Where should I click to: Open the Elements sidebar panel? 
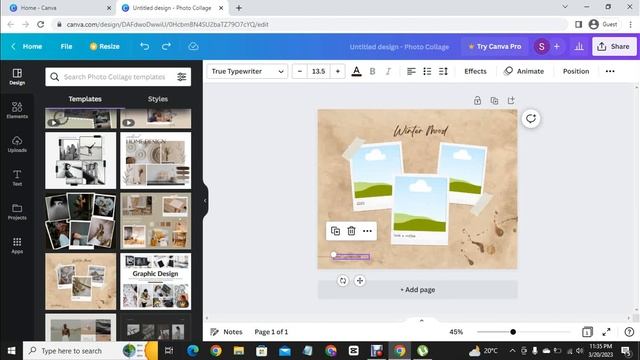tap(17, 111)
